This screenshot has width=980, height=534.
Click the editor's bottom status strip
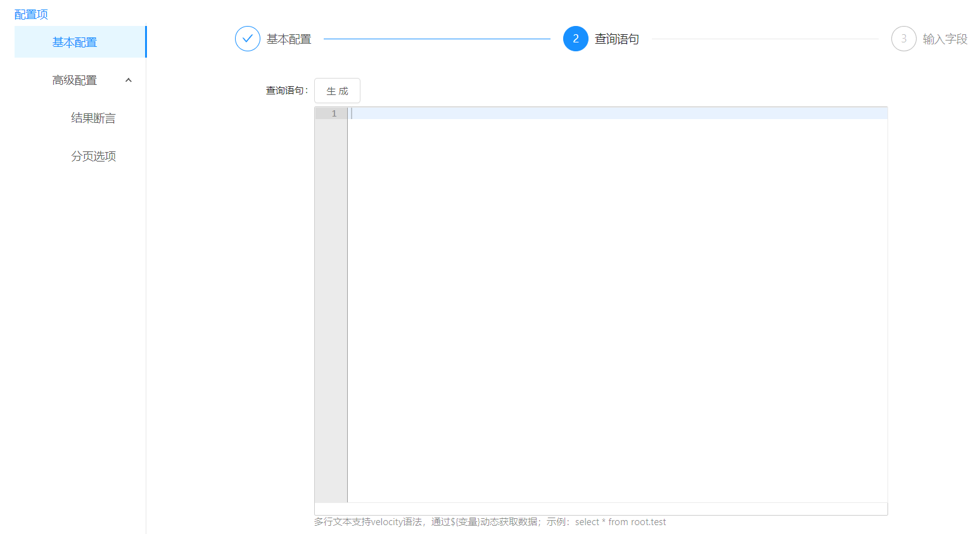[601, 509]
